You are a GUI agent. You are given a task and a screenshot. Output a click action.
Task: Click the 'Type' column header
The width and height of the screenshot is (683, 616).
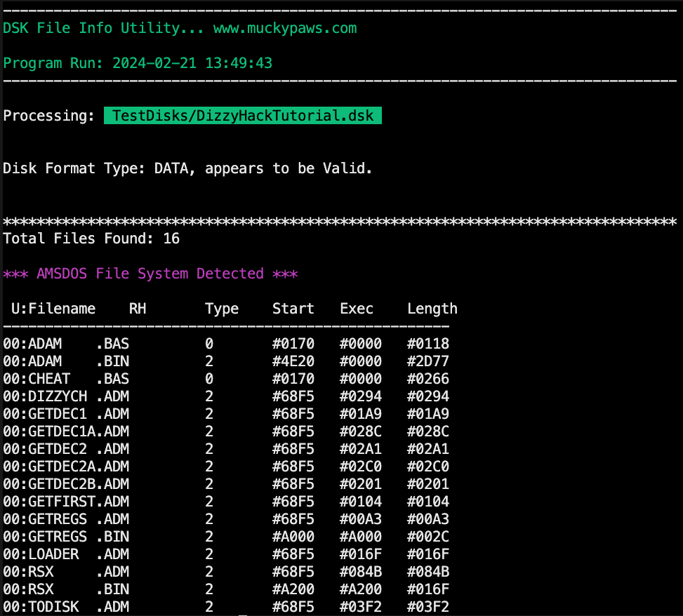(222, 309)
